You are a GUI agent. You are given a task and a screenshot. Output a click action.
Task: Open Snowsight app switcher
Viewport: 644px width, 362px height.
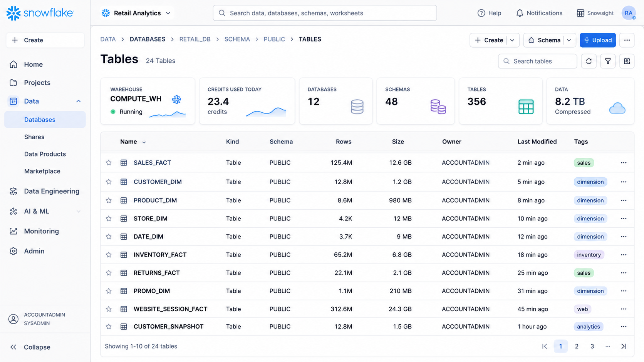point(595,13)
